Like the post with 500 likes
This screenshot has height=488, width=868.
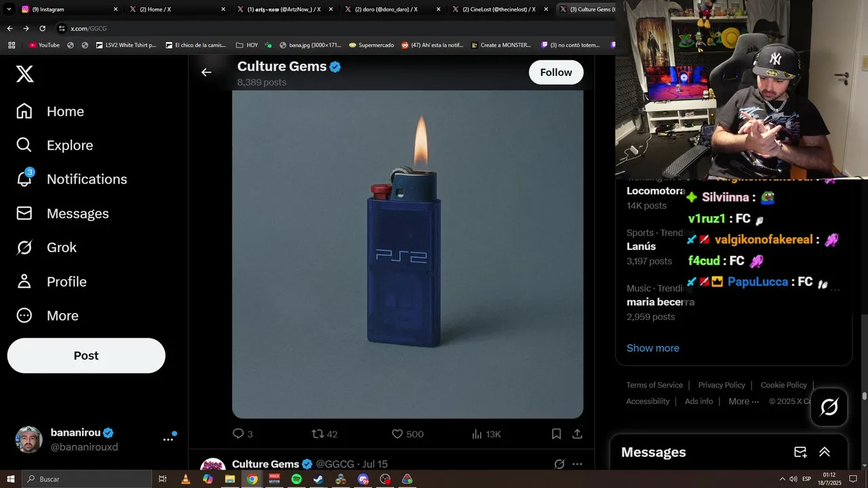point(407,434)
